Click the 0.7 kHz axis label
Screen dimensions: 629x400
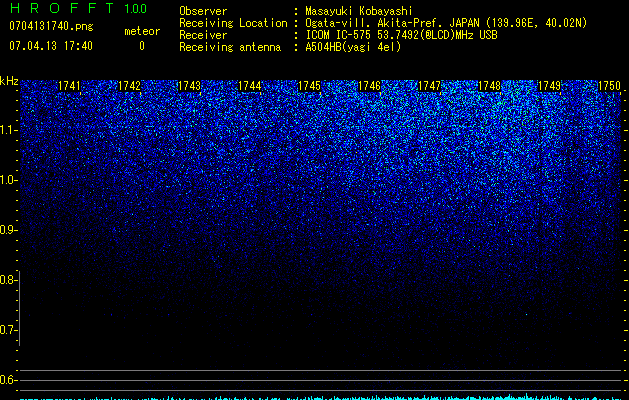[8, 330]
